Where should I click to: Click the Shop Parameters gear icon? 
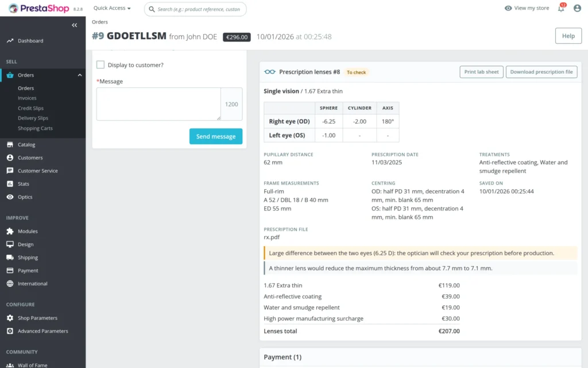(10, 317)
